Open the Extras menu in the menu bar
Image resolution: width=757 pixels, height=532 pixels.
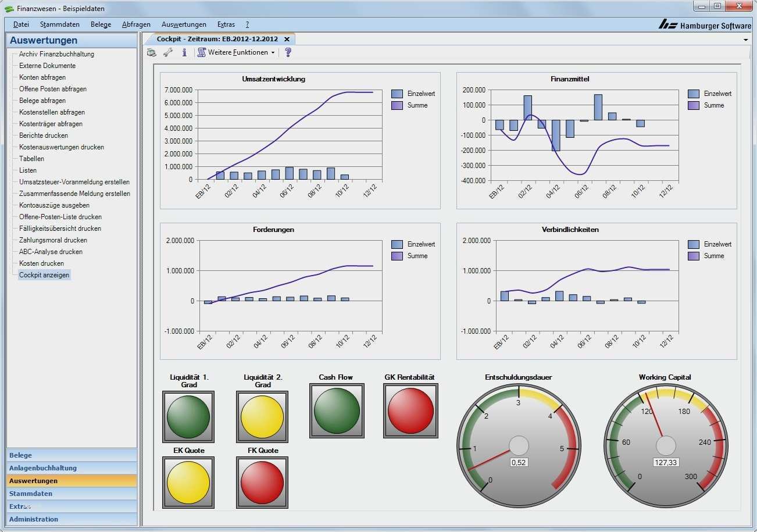click(x=226, y=24)
